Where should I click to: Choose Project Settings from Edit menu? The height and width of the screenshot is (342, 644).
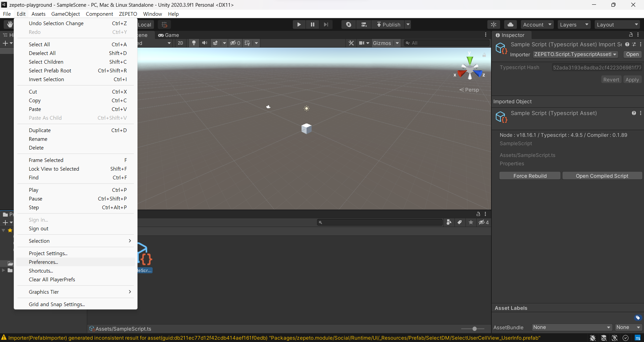click(75, 253)
